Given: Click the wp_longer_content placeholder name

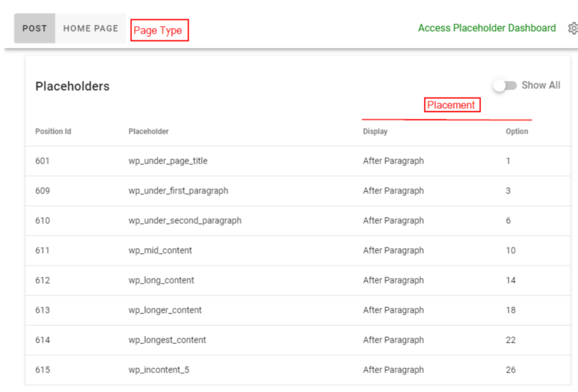Looking at the screenshot, I should (x=165, y=310).
